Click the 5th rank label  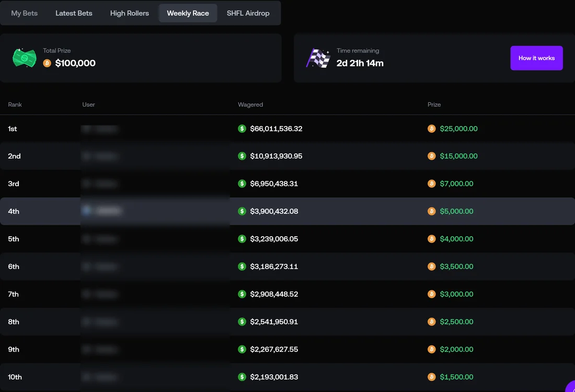point(14,239)
